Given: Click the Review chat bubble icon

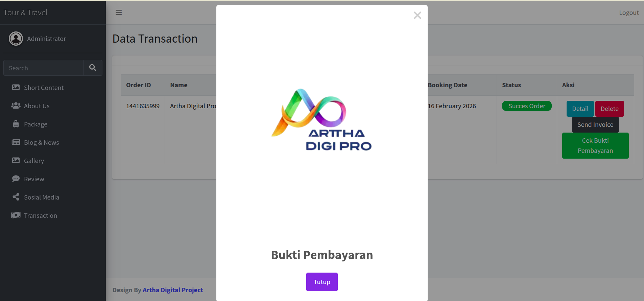Looking at the screenshot, I should 16,179.
